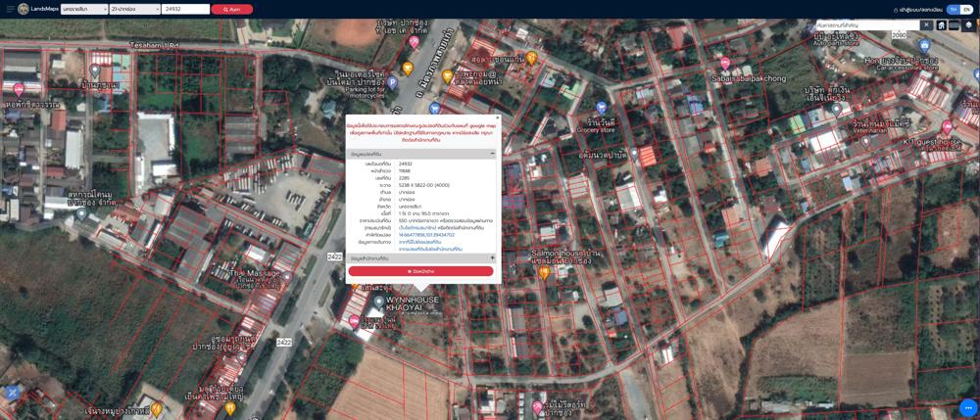Click the Veterinarian location pin
Image resolution: width=980 pixels, height=420 pixels.
pos(865,142)
